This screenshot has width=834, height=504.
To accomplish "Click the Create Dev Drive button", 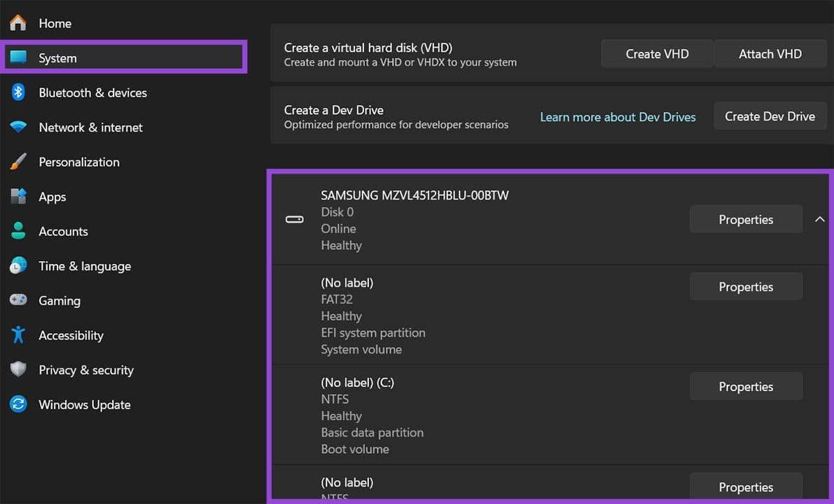I will pyautogui.click(x=770, y=117).
